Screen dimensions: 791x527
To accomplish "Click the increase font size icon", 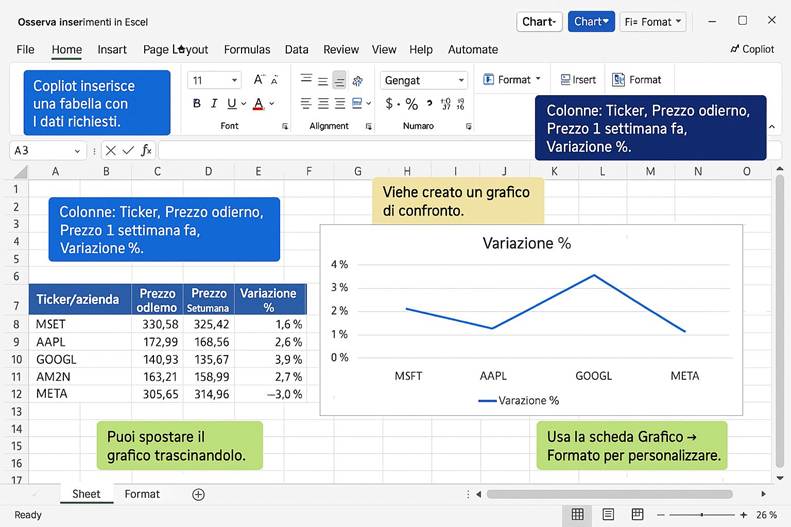I will [x=259, y=80].
